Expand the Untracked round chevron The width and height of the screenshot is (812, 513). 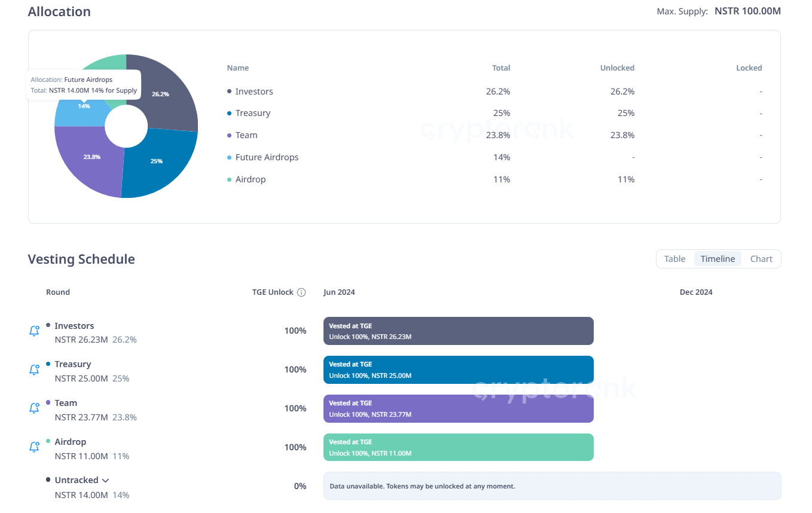pos(105,480)
